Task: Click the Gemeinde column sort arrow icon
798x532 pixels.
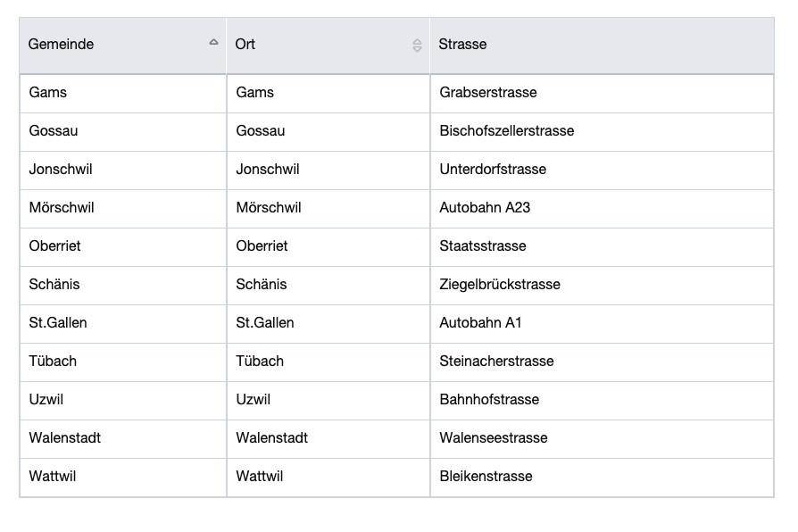Action: [x=213, y=43]
